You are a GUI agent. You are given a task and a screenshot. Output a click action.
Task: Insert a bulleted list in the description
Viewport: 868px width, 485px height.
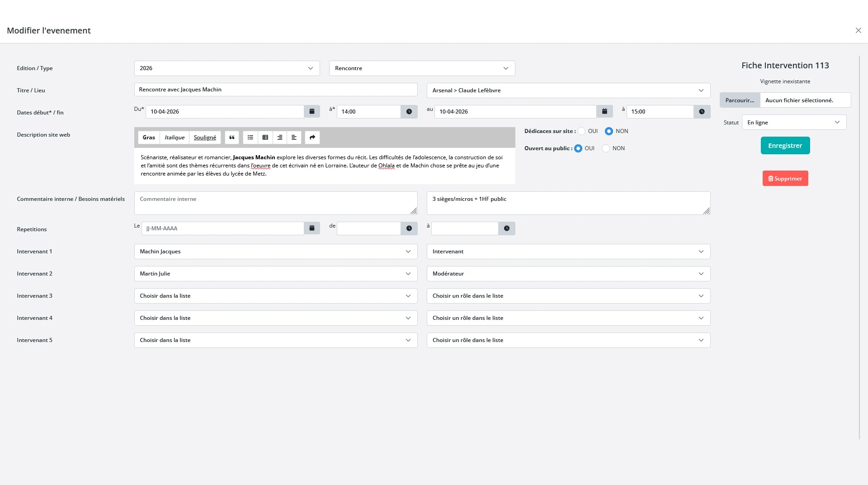coord(250,138)
